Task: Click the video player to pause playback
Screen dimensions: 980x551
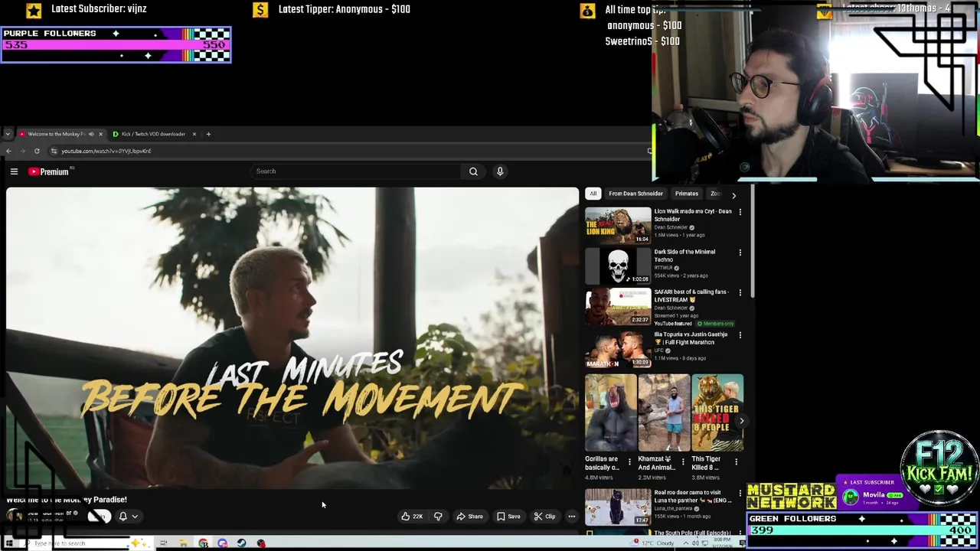Action: (x=292, y=338)
